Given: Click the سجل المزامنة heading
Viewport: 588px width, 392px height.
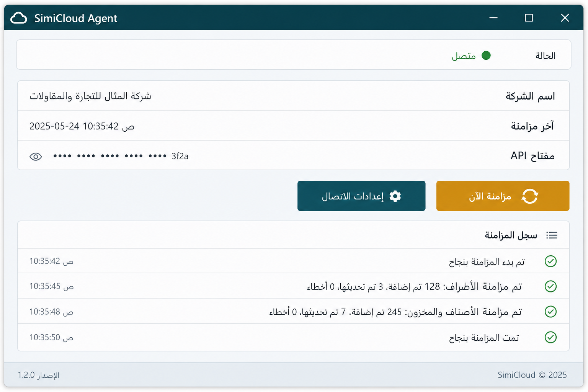Looking at the screenshot, I should point(511,235).
